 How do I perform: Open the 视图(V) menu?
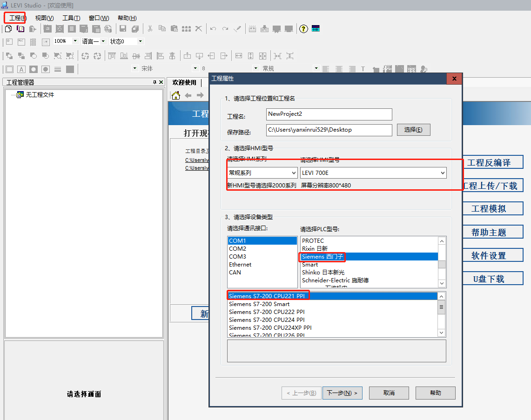[44, 18]
